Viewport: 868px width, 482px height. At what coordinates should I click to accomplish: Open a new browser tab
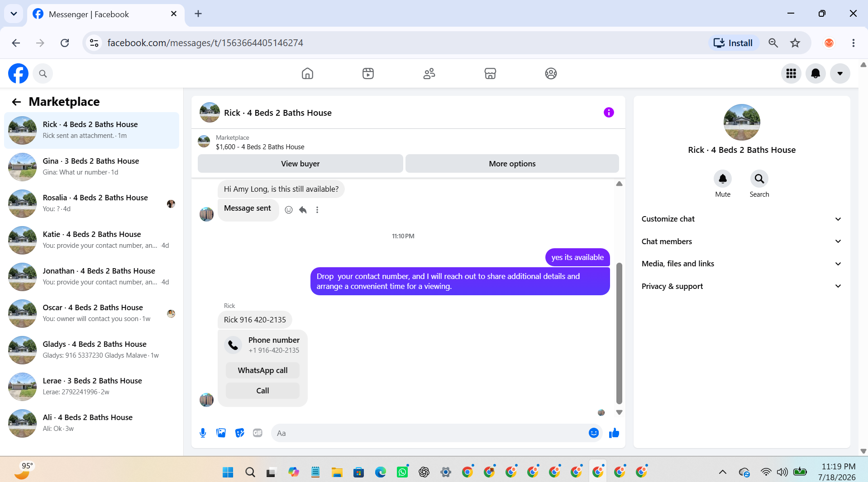click(198, 14)
